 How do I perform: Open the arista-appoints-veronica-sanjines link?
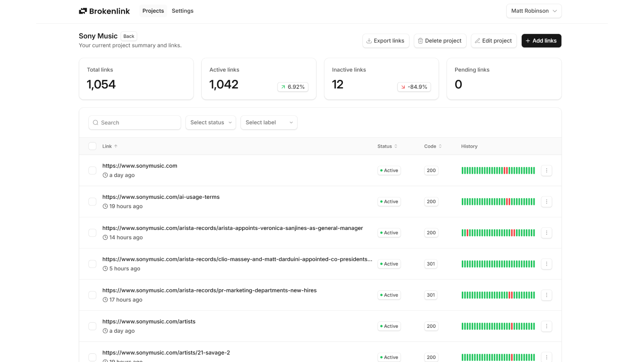(232, 228)
